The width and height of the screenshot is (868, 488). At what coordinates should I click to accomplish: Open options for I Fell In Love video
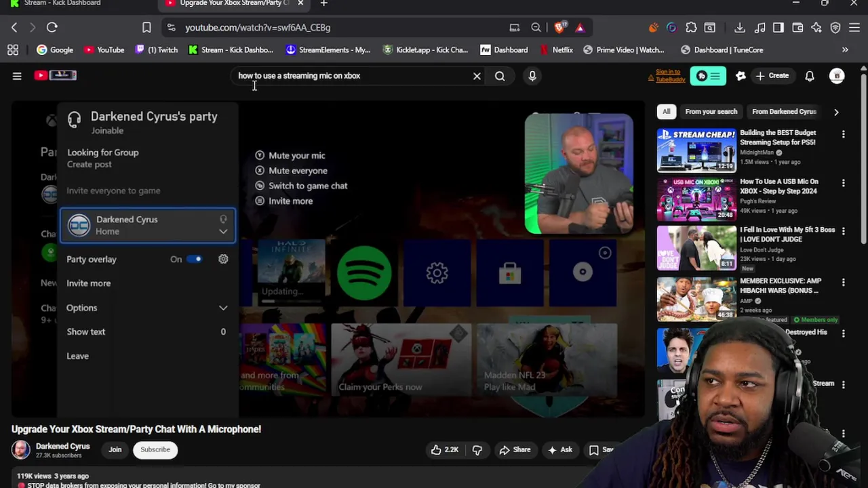844,231
